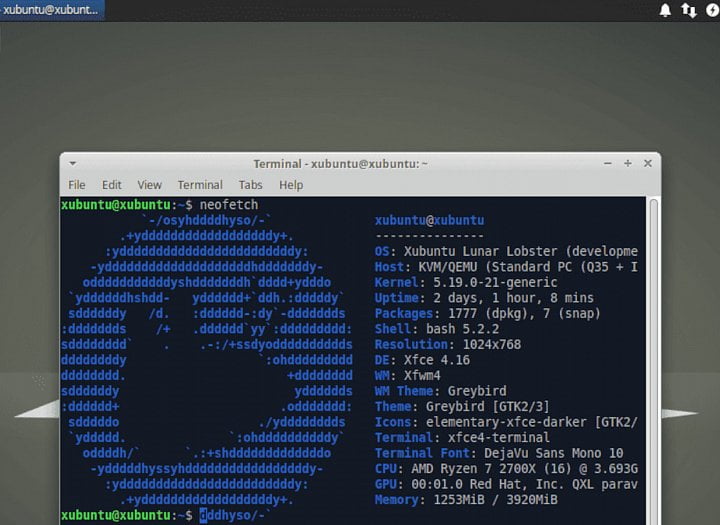Viewport: 720px width, 525px height.
Task: Click the WM Theme: Greybird line
Action: (440, 391)
